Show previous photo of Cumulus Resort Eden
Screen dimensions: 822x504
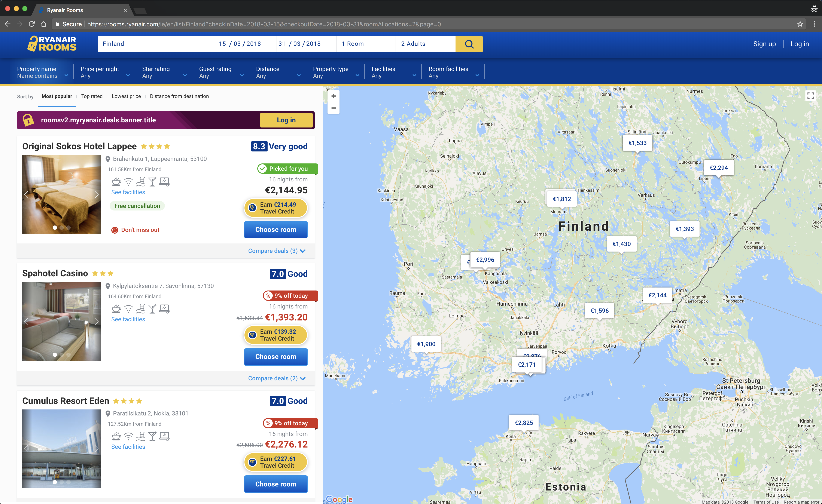coord(26,449)
